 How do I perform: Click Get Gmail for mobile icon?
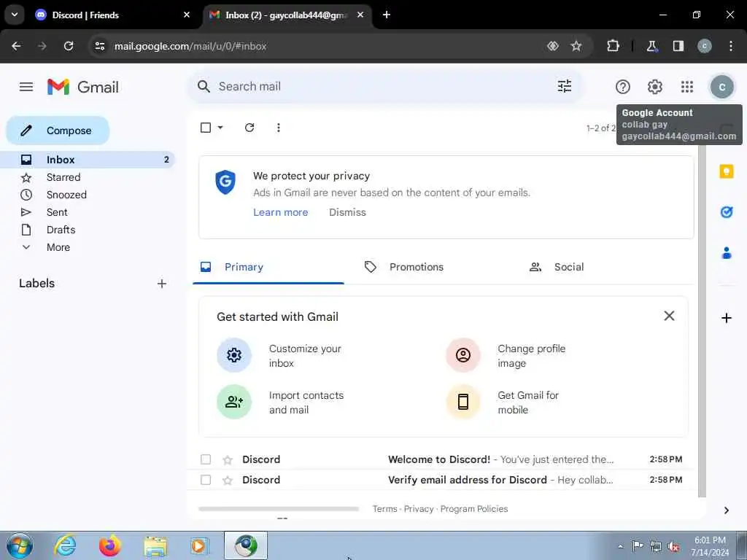pyautogui.click(x=462, y=402)
